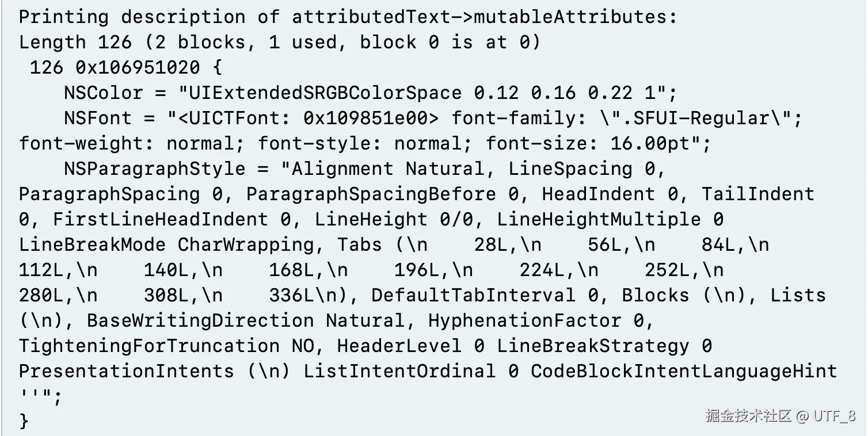Viewport: 868px width, 436px height.
Task: Click the NSFont key
Action: [98, 118]
